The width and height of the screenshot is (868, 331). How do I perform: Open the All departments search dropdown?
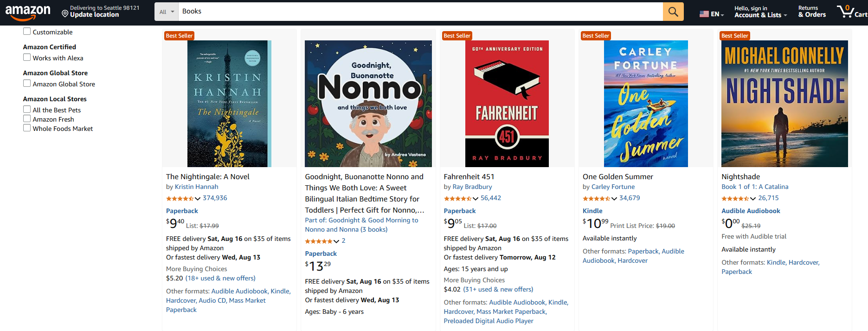tap(166, 12)
